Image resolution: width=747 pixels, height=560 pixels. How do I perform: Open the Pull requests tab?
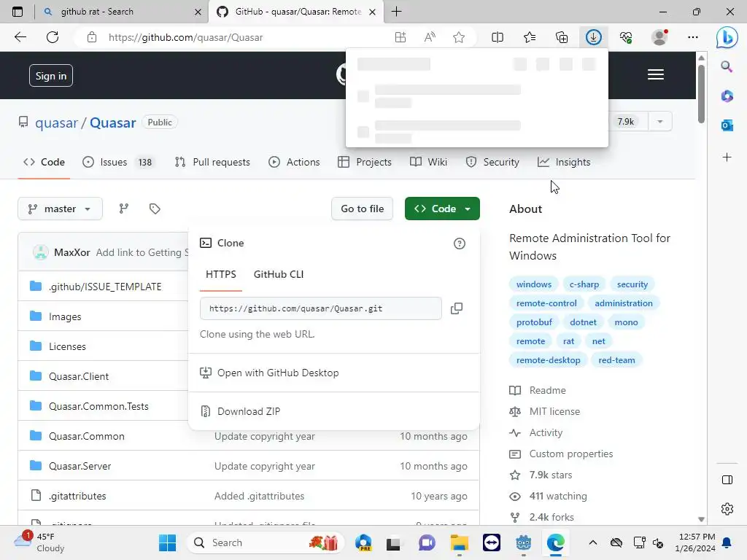pos(212,163)
